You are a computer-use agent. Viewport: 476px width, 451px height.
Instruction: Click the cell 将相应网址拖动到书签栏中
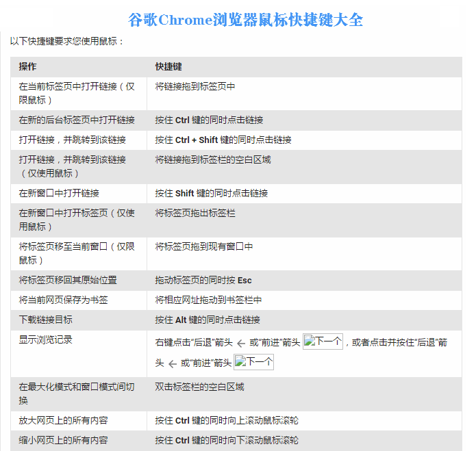(x=305, y=300)
